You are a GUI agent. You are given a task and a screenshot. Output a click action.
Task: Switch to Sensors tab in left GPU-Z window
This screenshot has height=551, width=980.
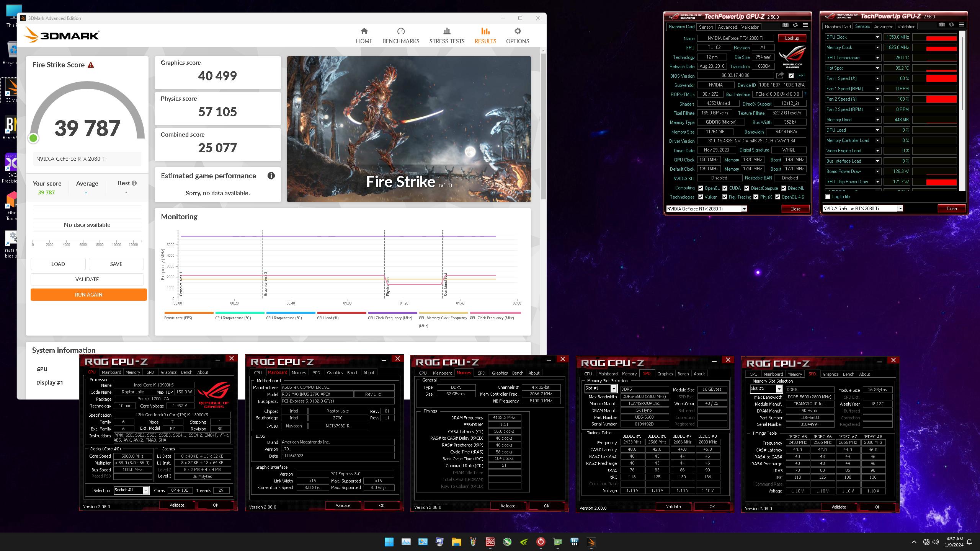706,27
